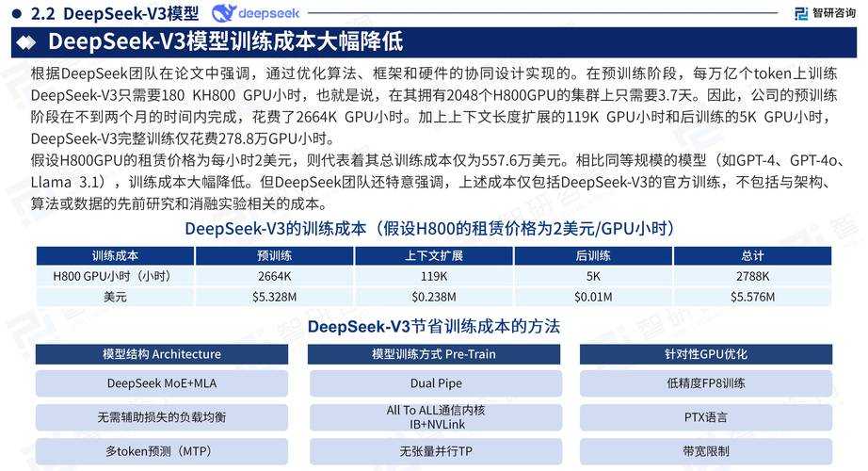Click the blue bullet before 2.2
The height and width of the screenshot is (471, 868).
(x=17, y=13)
